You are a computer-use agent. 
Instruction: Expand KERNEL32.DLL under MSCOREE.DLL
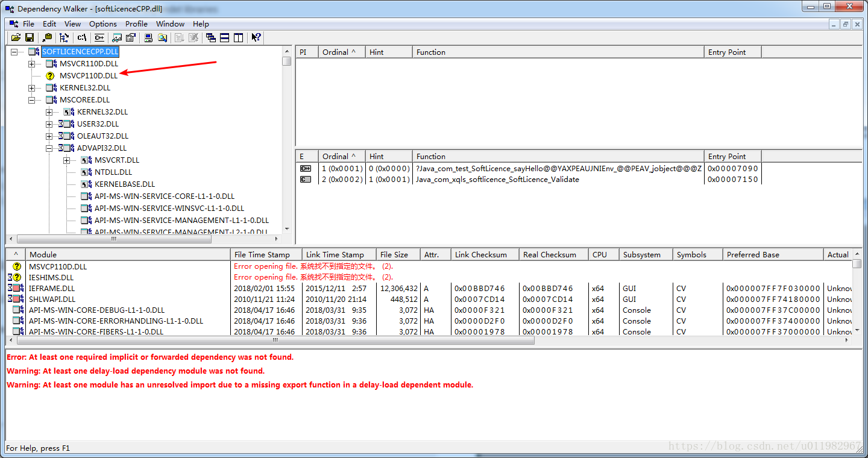pos(49,112)
